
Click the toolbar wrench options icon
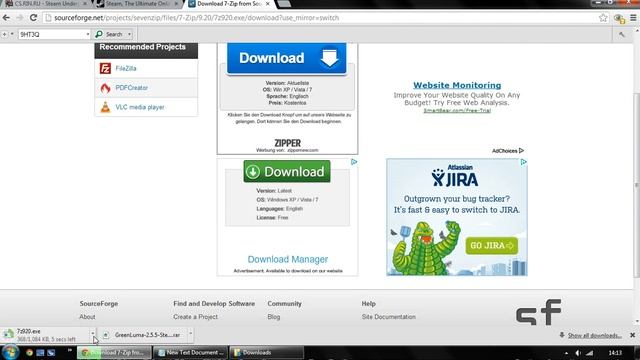622,35
